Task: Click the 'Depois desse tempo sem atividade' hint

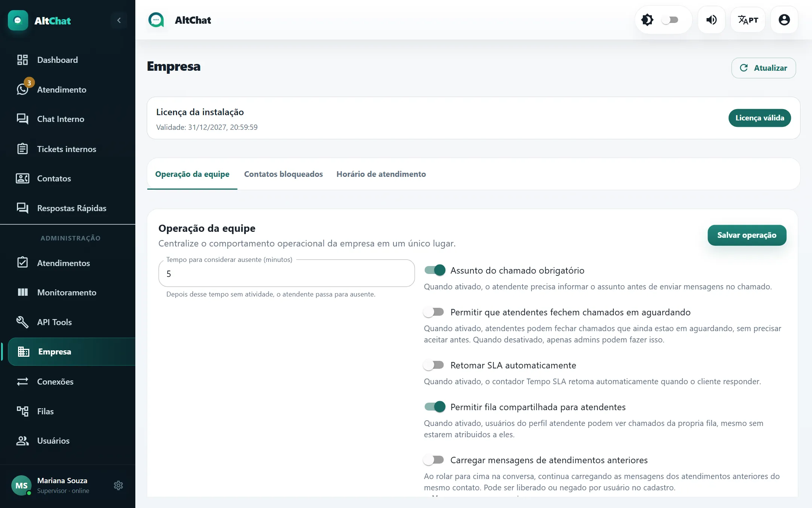Action: (271, 294)
